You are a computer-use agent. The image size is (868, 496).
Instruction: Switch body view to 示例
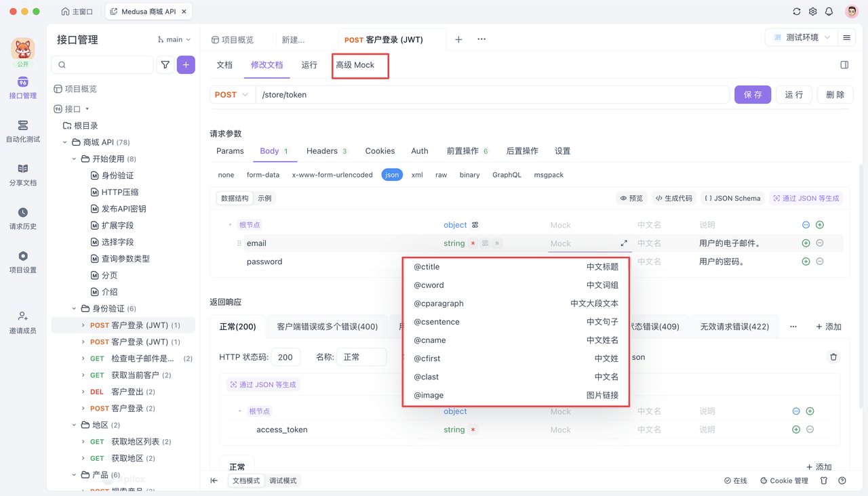(x=264, y=199)
